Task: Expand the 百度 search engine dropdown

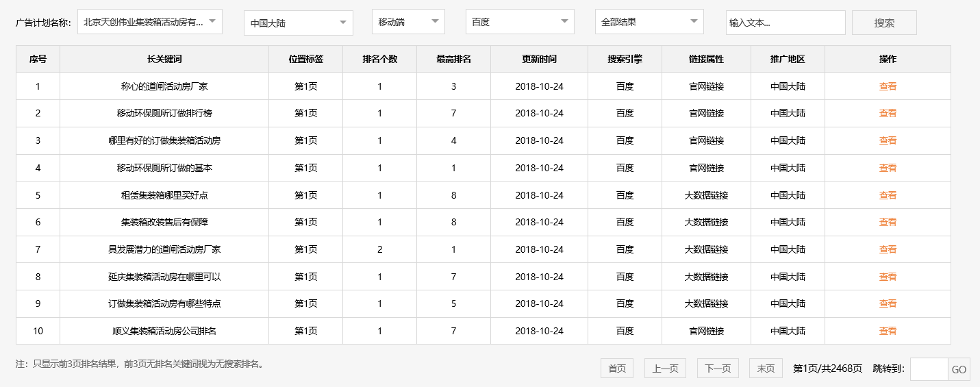Action: (519, 22)
